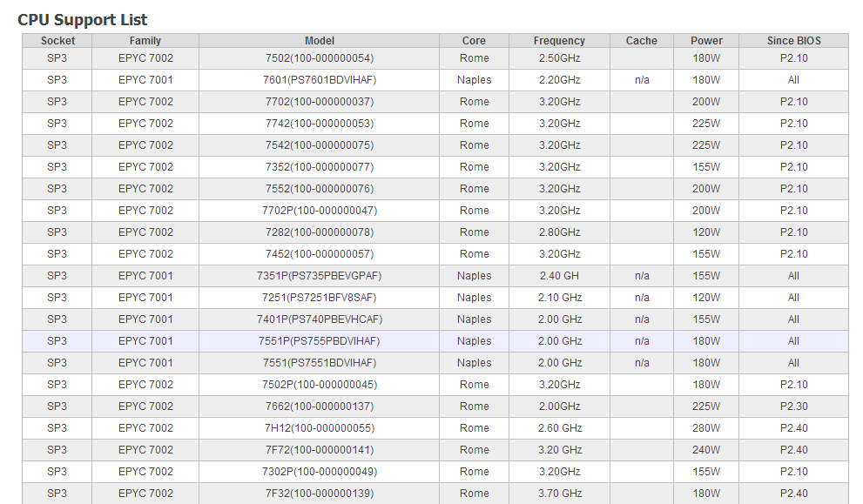Click the Frequency column header
This screenshot has width=863, height=504.
(559, 41)
